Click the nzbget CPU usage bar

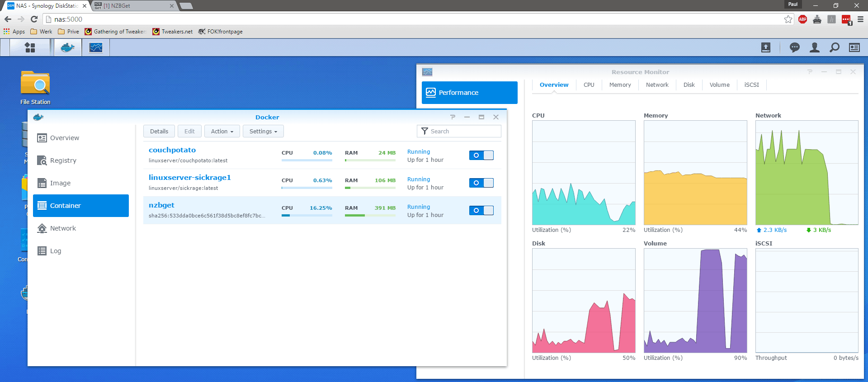point(307,215)
